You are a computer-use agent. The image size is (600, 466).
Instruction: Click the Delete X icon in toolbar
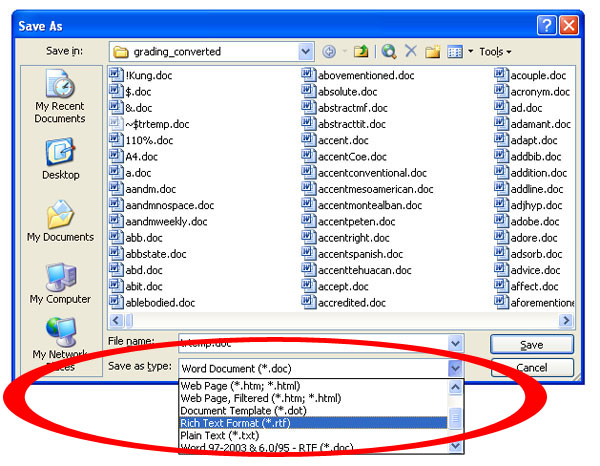[x=411, y=51]
